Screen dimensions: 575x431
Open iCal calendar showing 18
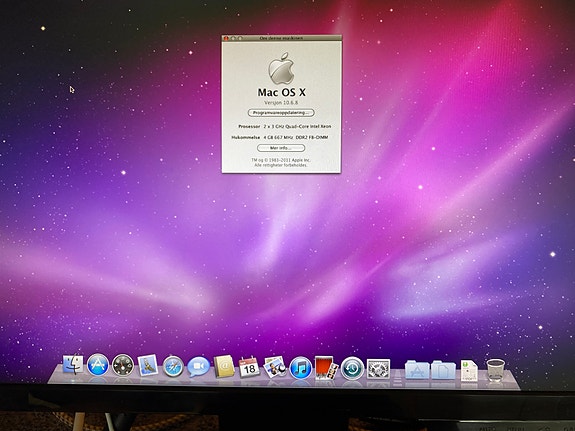(249, 367)
